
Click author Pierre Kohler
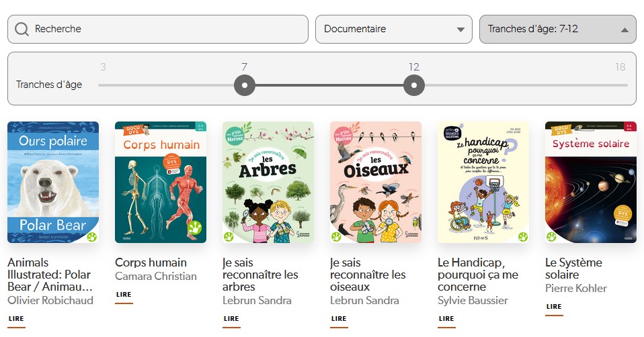pyautogui.click(x=576, y=288)
